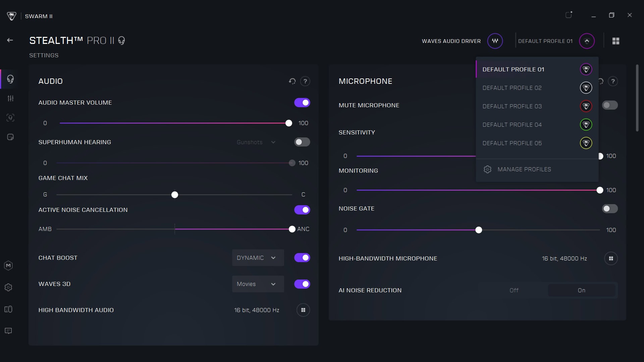Toggle Active Noise Cancellation switch
The width and height of the screenshot is (644, 362).
click(x=302, y=210)
